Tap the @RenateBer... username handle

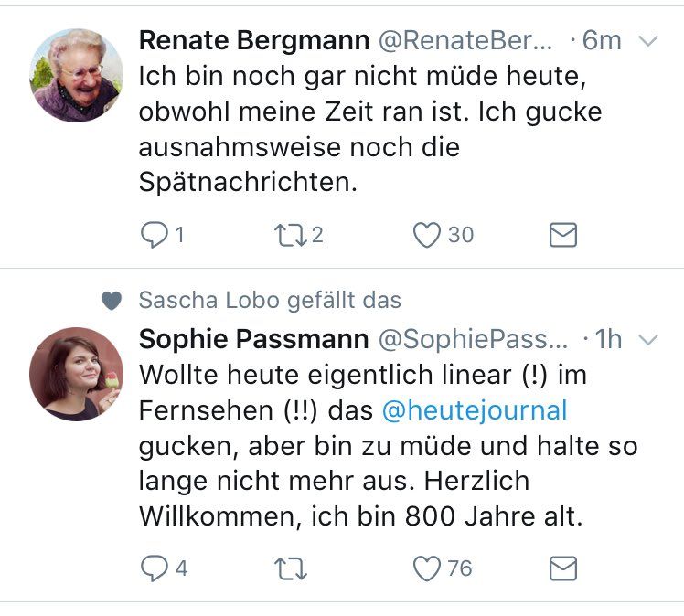point(465,40)
